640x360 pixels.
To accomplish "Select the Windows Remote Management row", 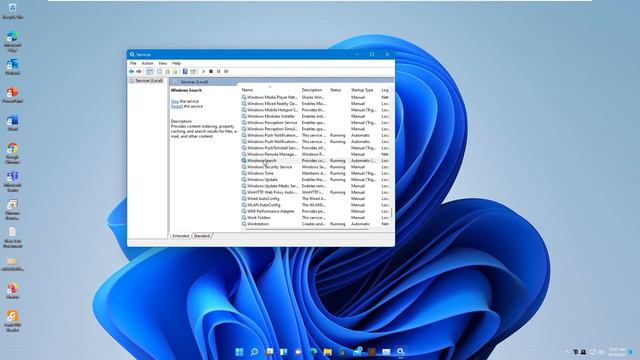I will tap(315, 154).
